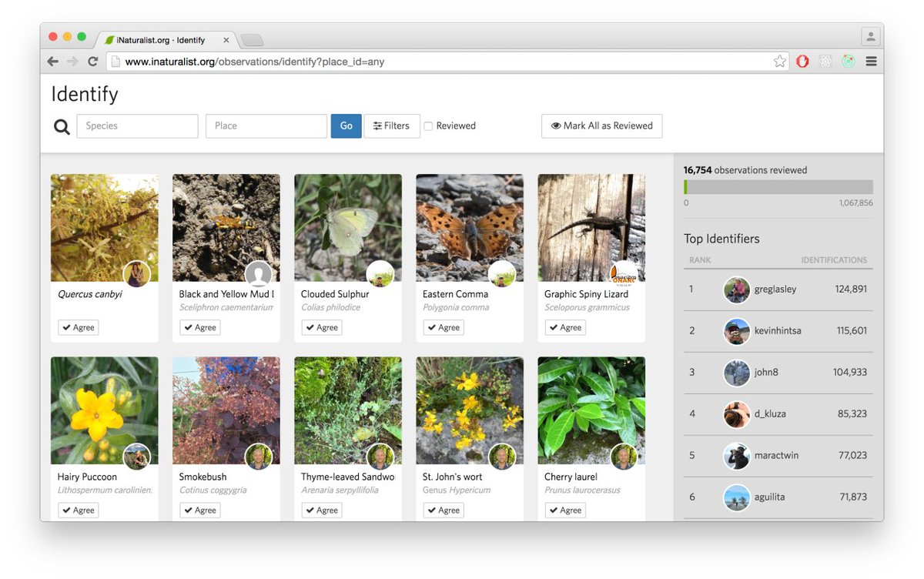
Task: Click the bookmark star in the address bar
Action: coord(779,61)
